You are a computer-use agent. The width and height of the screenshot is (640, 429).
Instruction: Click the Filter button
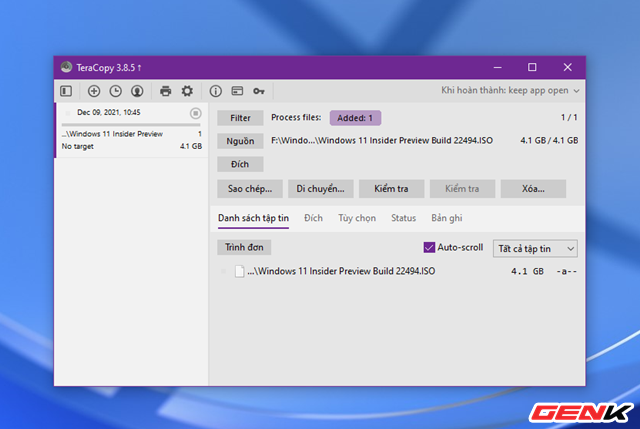click(x=240, y=118)
